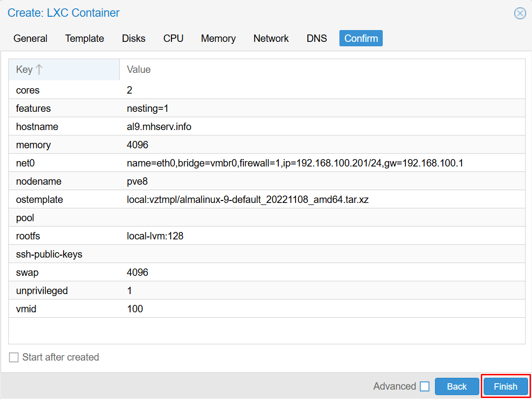Screen dimensions: 532x399
Task: Select the Memory tab
Action: 218,38
